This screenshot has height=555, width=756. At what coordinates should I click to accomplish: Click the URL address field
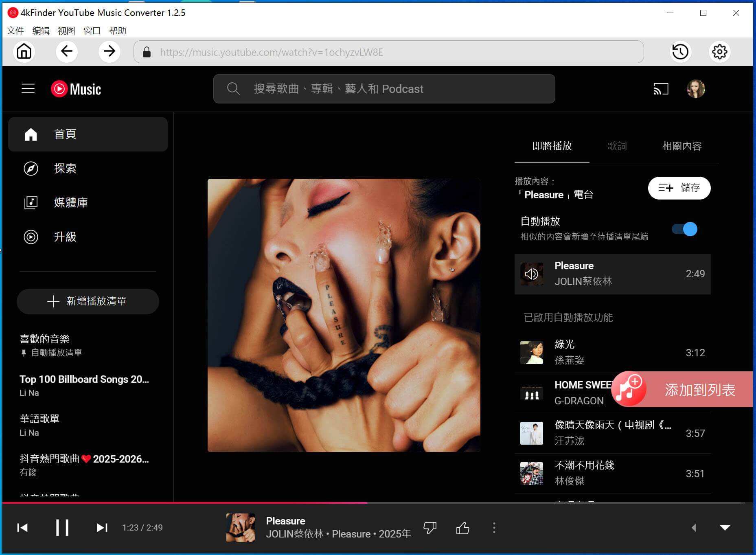pyautogui.click(x=389, y=52)
